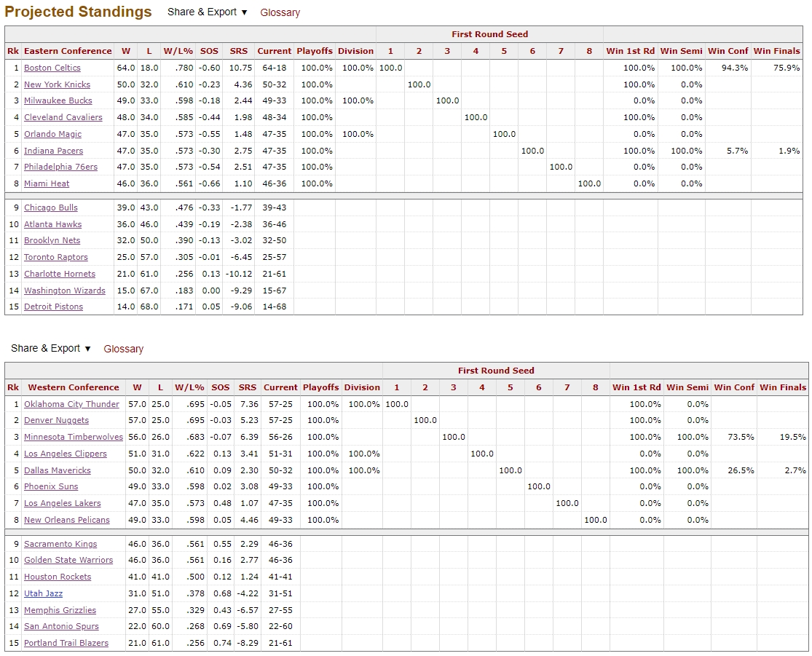Open the Oklahoma City Thunder link

point(71,404)
